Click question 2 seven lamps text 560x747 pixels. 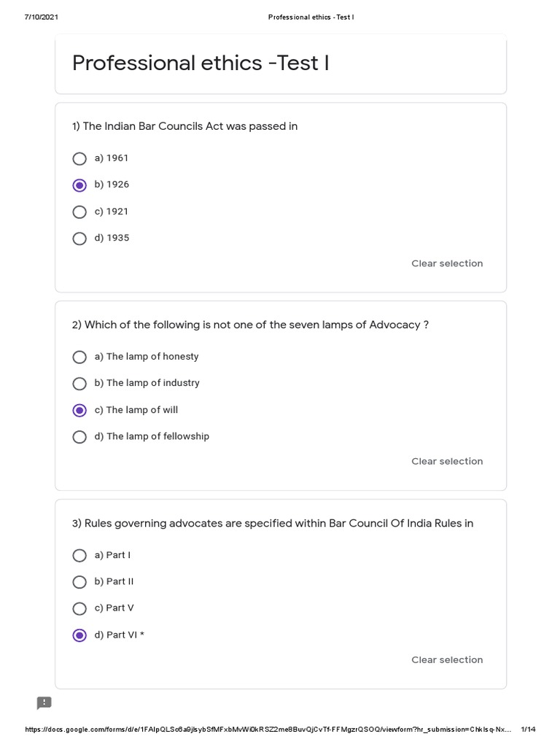point(250,325)
